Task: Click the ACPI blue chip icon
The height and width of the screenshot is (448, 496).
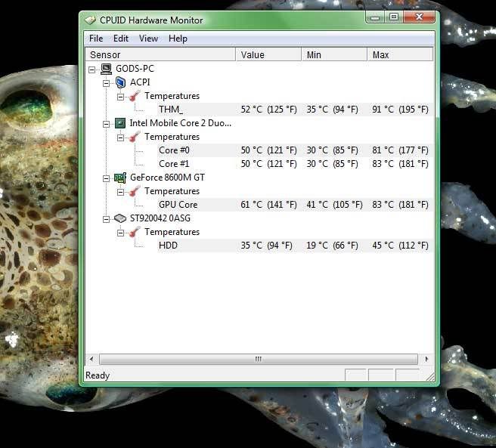Action: [120, 82]
